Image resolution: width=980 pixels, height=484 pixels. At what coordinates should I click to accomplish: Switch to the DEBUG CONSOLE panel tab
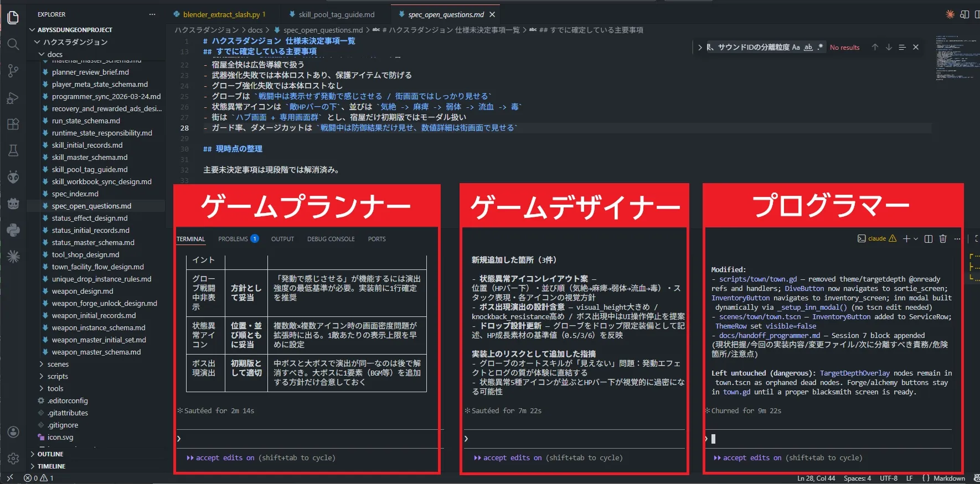coord(331,239)
